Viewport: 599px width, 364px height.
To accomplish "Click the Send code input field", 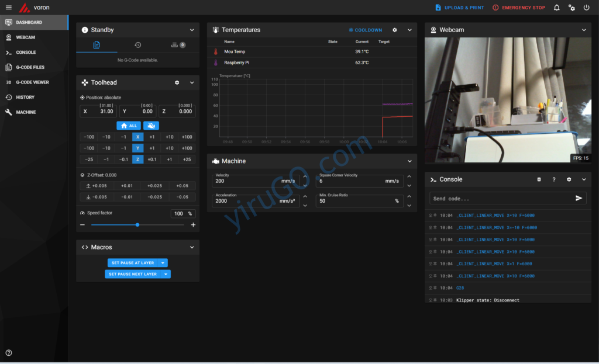I will click(500, 199).
